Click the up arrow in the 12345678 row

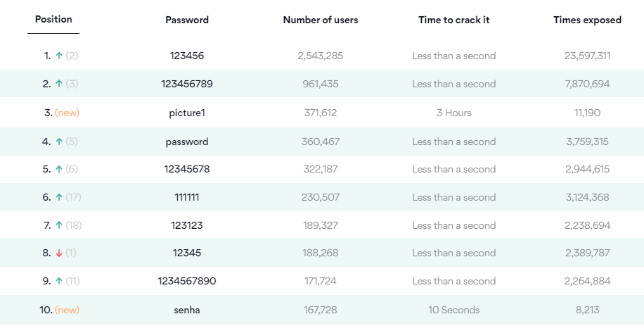point(59,170)
